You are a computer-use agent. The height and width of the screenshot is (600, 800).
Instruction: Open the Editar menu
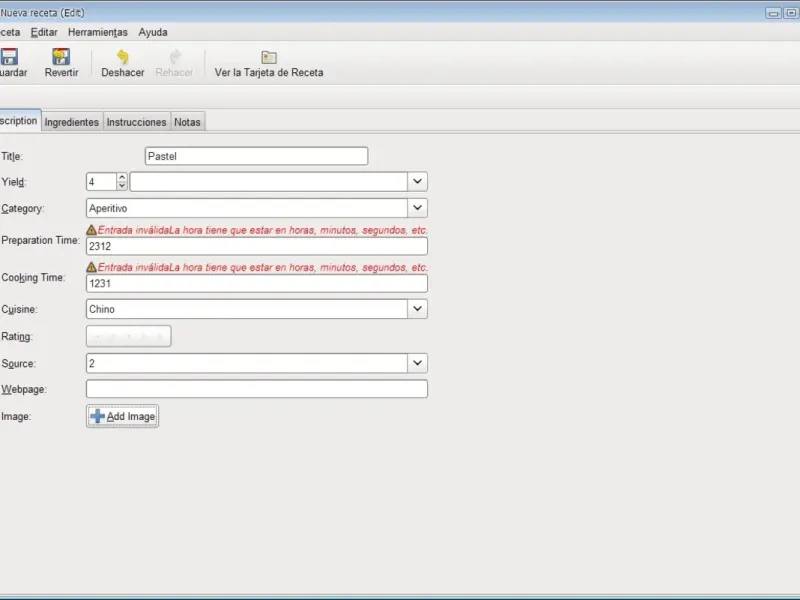point(44,32)
